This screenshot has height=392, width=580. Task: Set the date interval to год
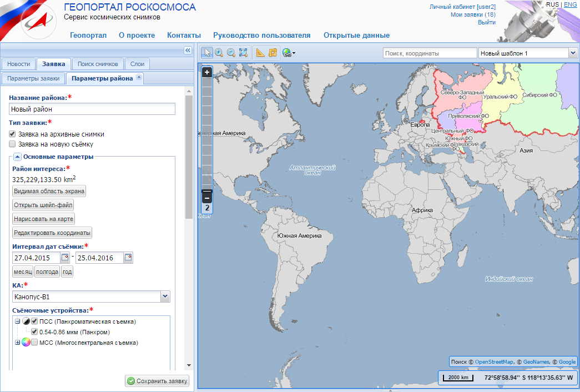[x=67, y=272]
